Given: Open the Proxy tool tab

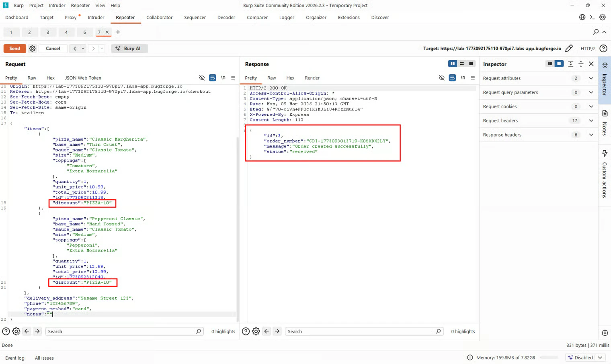Looking at the screenshot, I should 71,18.
